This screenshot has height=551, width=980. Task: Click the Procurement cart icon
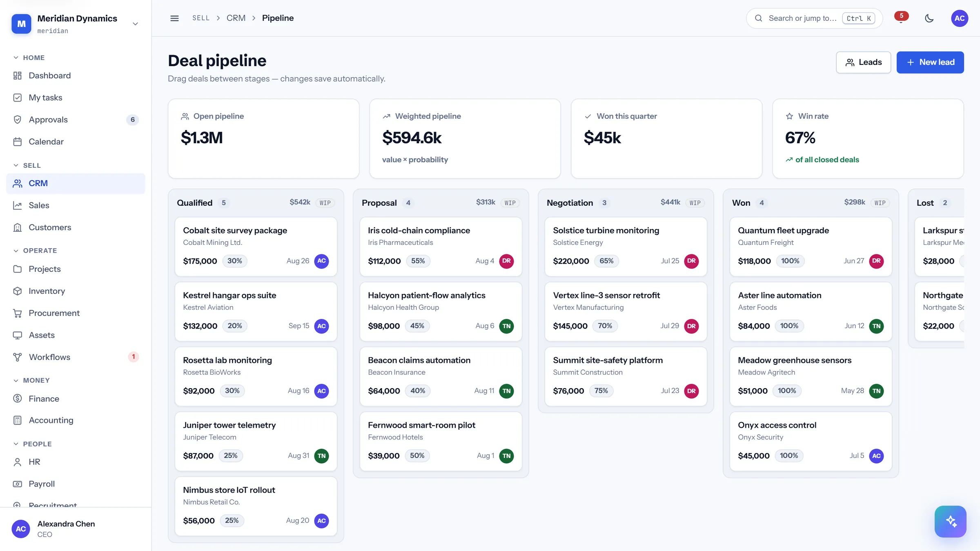click(17, 313)
